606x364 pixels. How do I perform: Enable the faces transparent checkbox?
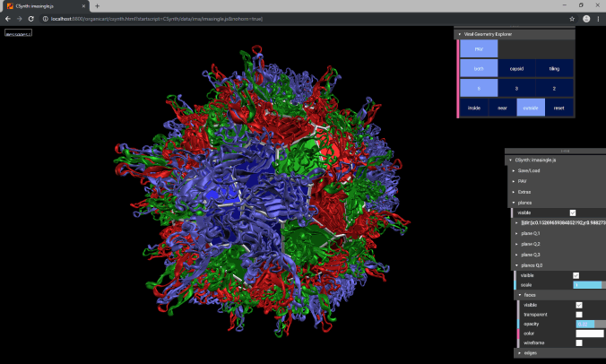click(578, 315)
